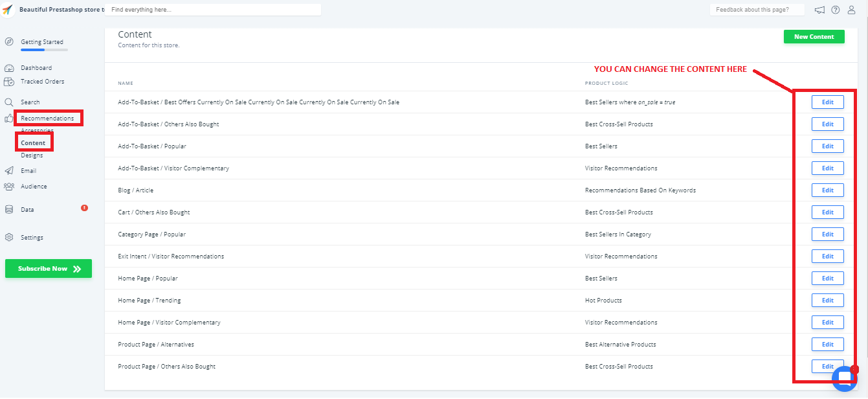This screenshot has height=399, width=868.
Task: Edit the Blog / Article content row
Action: 827,190
